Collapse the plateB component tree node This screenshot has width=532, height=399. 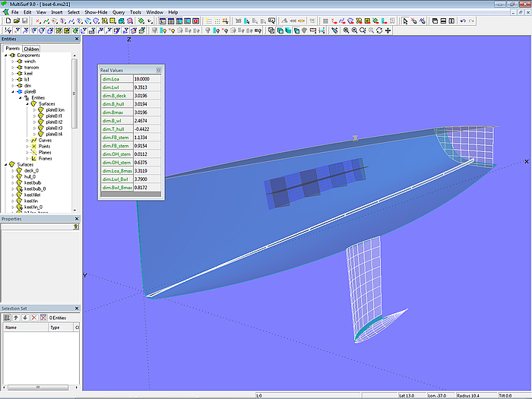tap(12, 92)
